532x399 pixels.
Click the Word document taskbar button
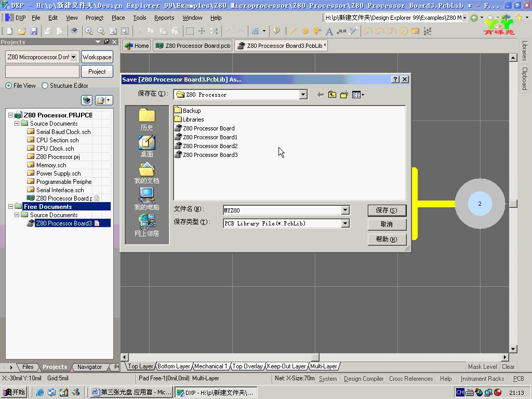132,392
